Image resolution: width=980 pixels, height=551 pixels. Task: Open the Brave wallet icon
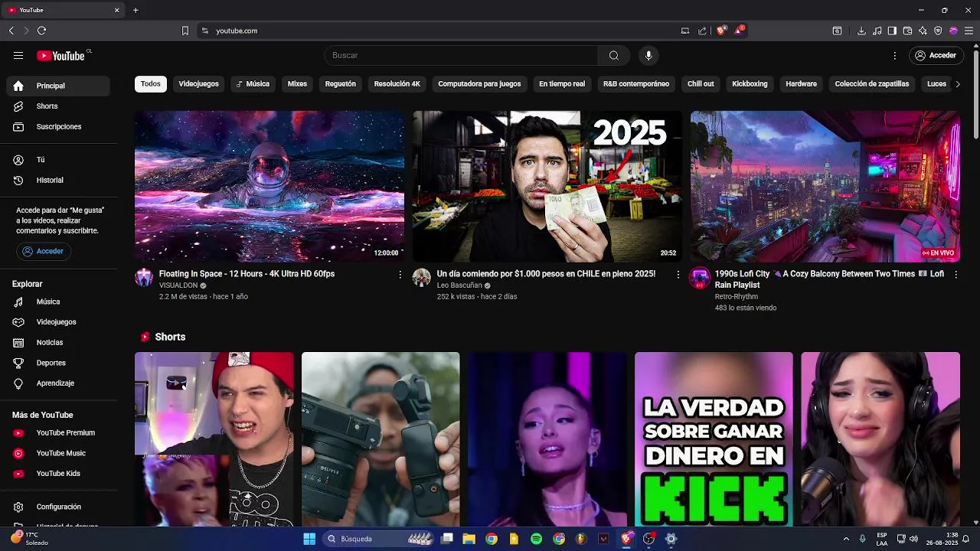[x=907, y=31]
